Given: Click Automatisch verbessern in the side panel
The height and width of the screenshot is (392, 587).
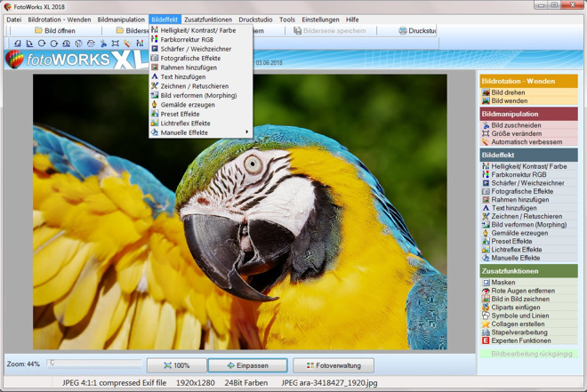Looking at the screenshot, I should pyautogui.click(x=528, y=141).
